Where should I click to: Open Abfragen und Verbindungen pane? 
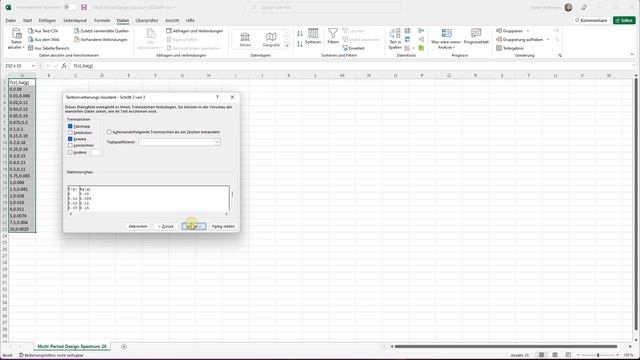tap(194, 31)
